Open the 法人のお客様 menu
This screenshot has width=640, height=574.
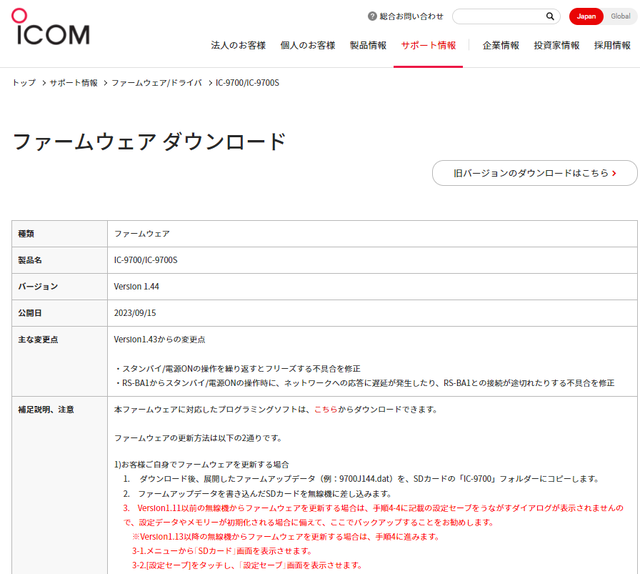coord(238,45)
